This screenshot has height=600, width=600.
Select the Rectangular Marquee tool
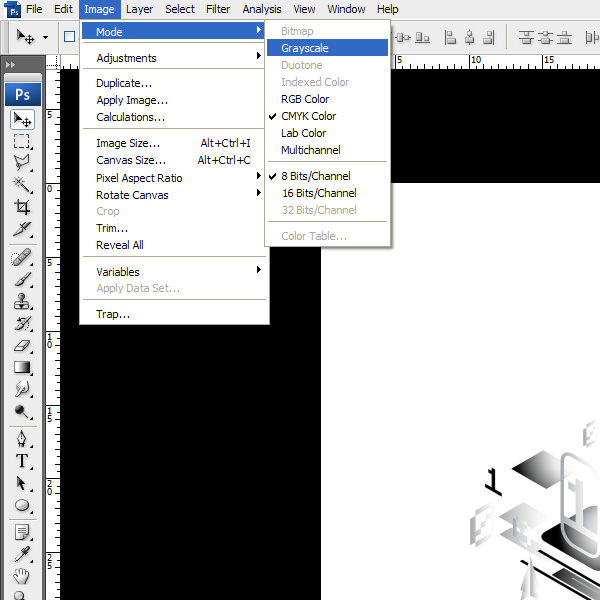[x=22, y=142]
